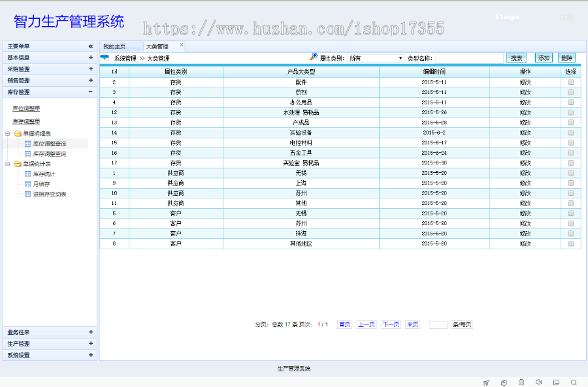The height and width of the screenshot is (387, 588).
Task: Close the 大类管理 tab with its X
Action: [182, 45]
